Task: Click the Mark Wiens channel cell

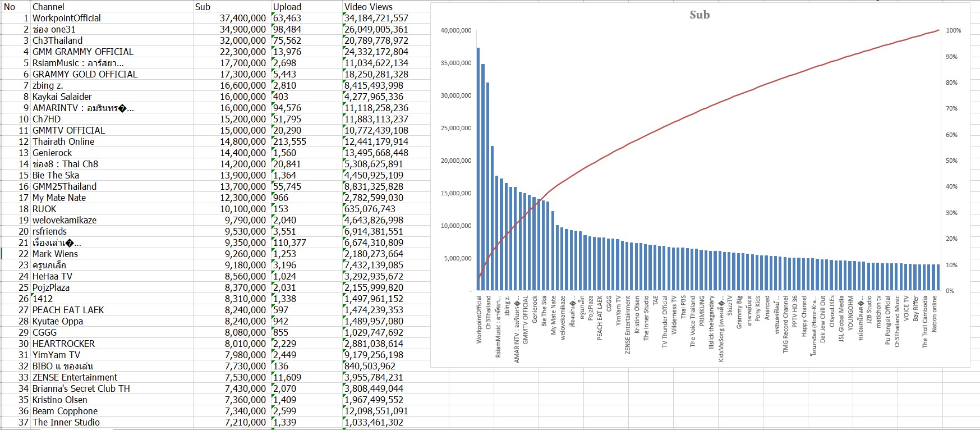Action: (x=112, y=254)
